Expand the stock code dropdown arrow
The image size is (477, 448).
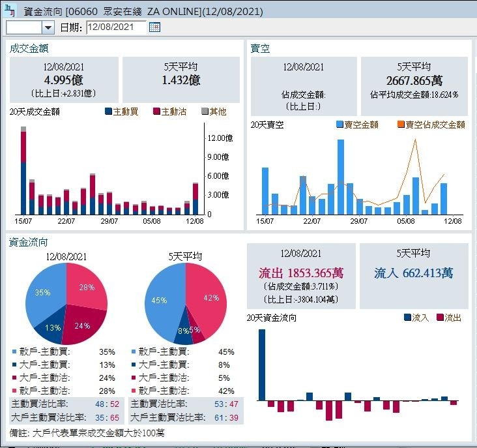pyautogui.click(x=48, y=27)
